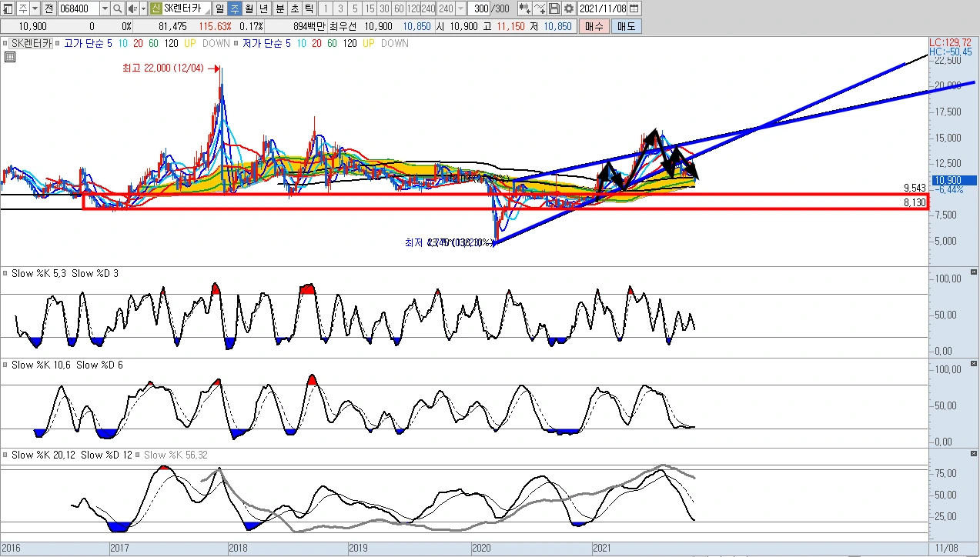Viewport: 980px width, 557px height.
Task: Click the gray Slow %K 56,32 label
Action: point(176,455)
